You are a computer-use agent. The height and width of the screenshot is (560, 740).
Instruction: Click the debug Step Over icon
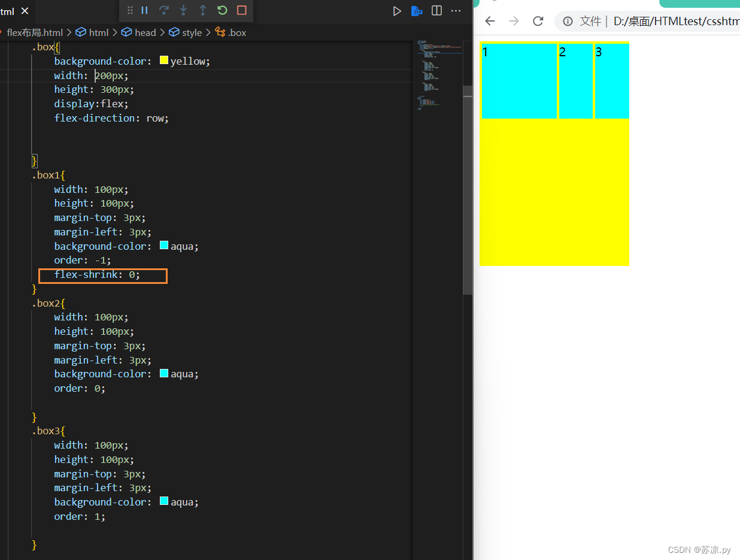pos(164,10)
